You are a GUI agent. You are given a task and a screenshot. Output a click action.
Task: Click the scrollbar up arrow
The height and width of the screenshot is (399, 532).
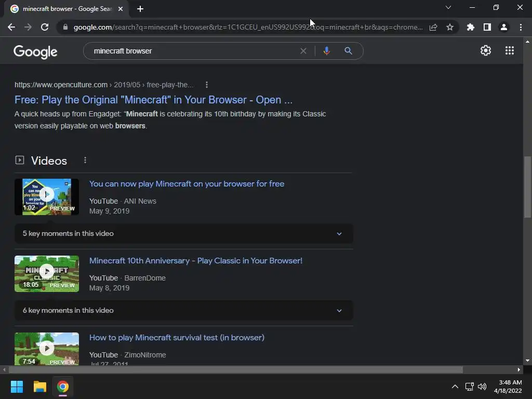click(527, 42)
